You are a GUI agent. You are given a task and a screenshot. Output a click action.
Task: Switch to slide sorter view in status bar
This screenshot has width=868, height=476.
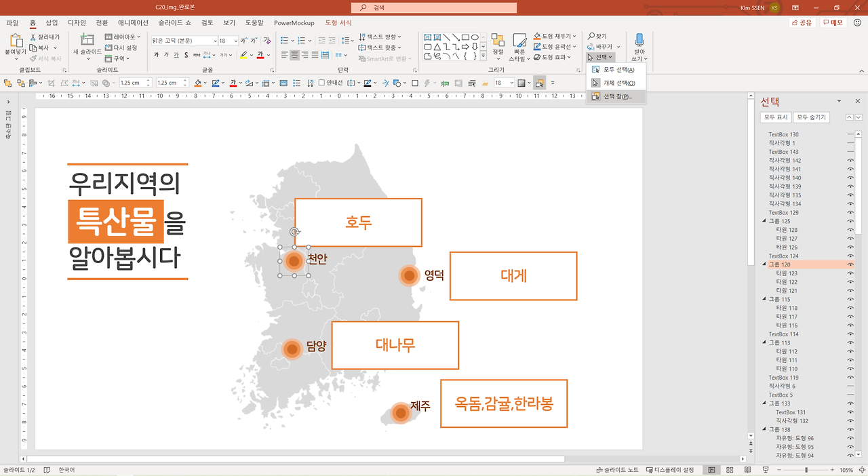729,470
